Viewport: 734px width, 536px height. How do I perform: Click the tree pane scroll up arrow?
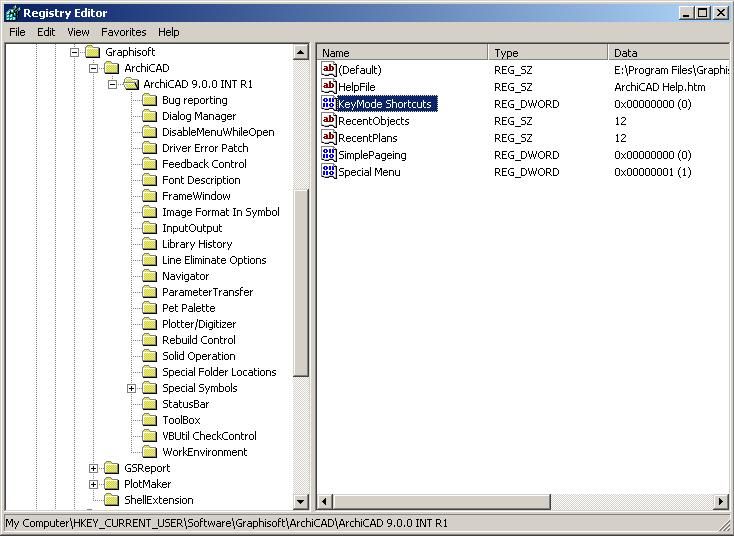coord(301,52)
